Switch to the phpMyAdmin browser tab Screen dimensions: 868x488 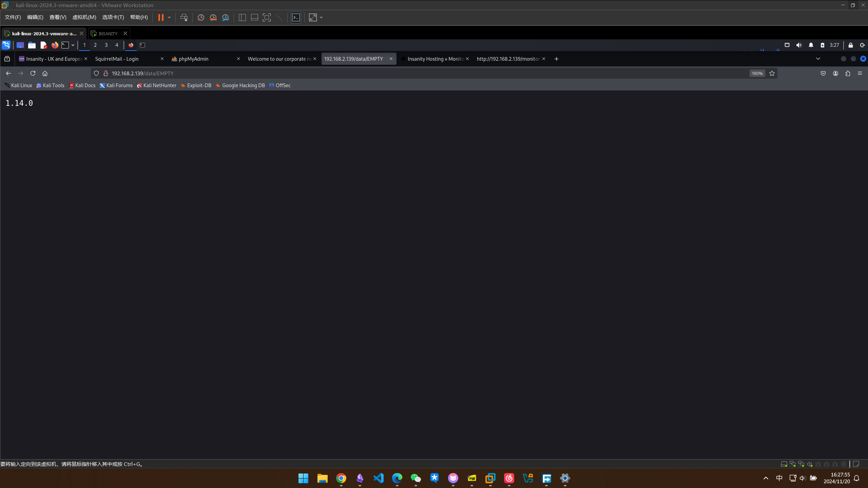tap(193, 59)
